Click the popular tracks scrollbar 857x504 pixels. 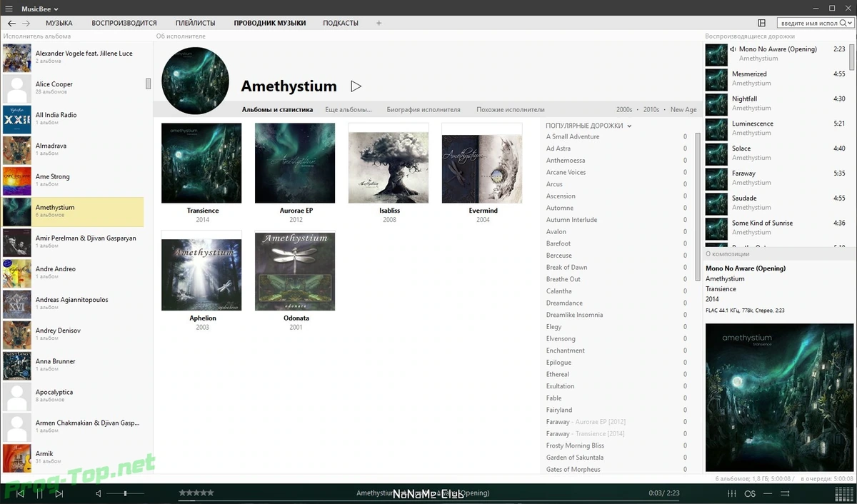tap(698, 206)
